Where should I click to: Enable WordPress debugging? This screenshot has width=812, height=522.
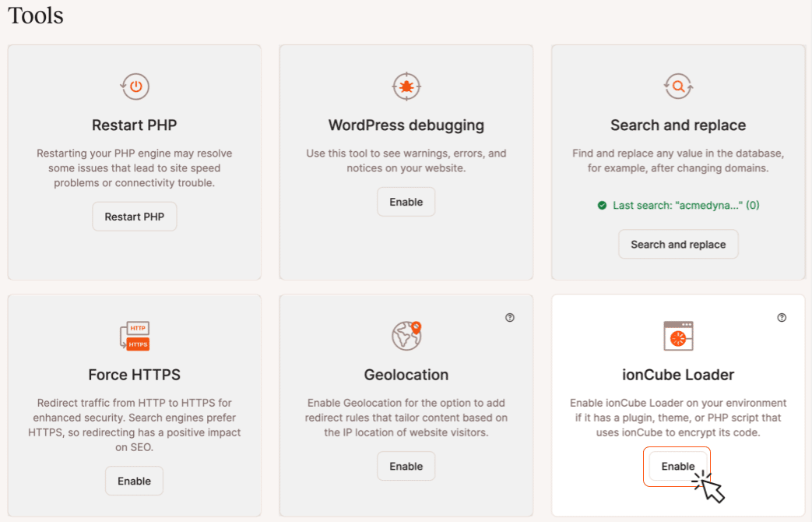406,201
